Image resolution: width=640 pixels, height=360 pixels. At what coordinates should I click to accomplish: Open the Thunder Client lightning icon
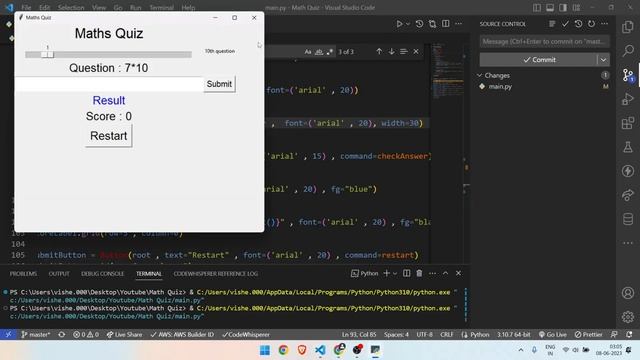[x=628, y=171]
